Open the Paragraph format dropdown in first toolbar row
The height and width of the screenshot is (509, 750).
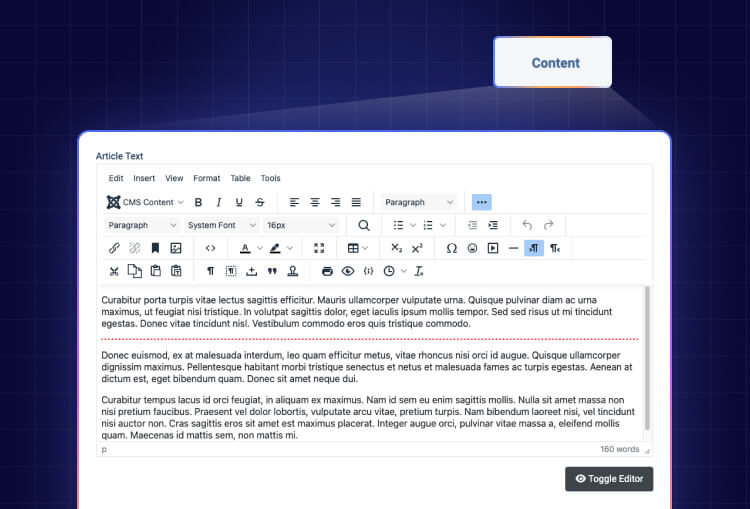pos(419,202)
